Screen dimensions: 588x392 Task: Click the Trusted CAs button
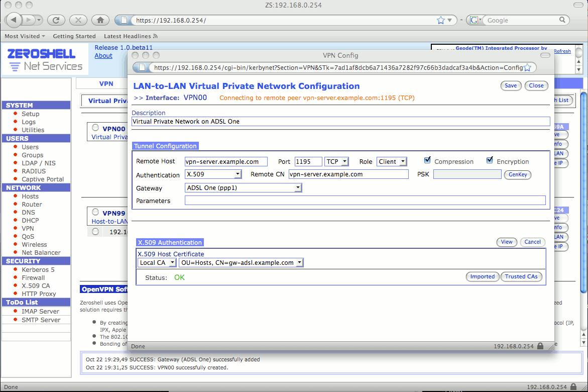coord(521,276)
